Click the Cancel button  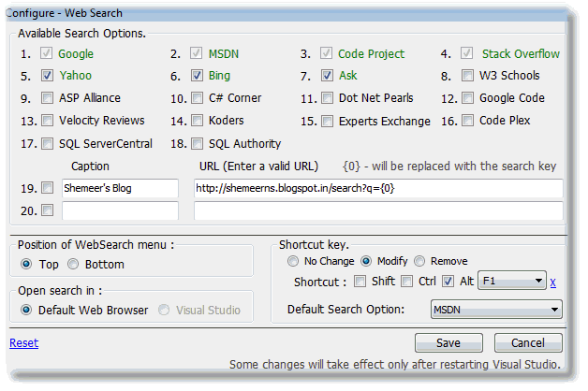pos(528,342)
